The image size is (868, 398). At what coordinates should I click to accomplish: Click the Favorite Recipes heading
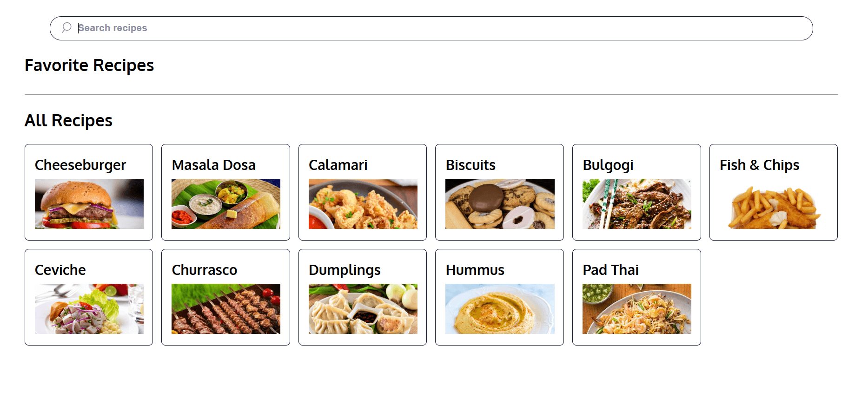[89, 65]
